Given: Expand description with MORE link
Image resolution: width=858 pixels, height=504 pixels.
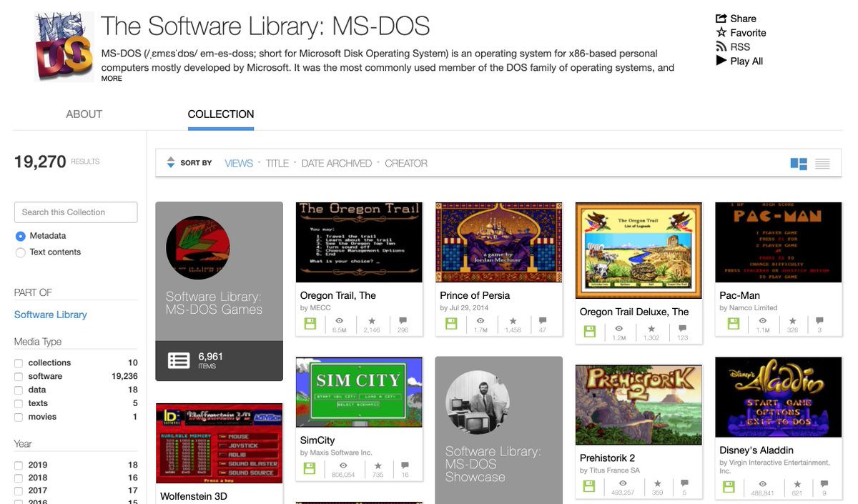Looking at the screenshot, I should 112,79.
